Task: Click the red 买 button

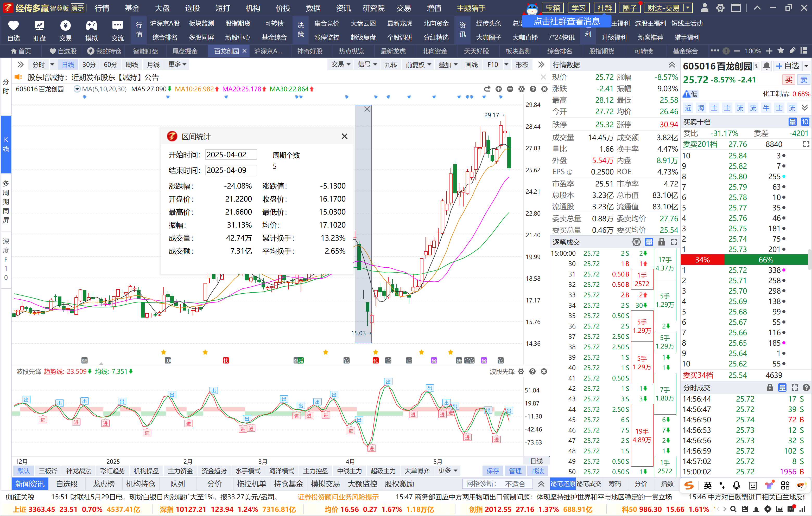Action: 789,80
